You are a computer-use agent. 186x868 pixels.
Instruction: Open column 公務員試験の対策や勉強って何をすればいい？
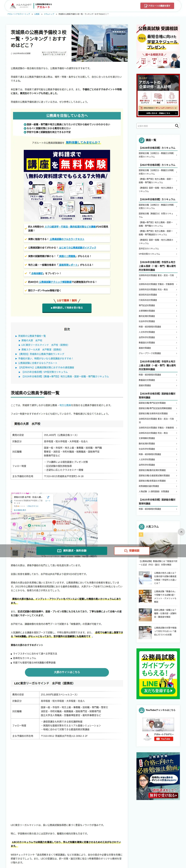[158, 633]
